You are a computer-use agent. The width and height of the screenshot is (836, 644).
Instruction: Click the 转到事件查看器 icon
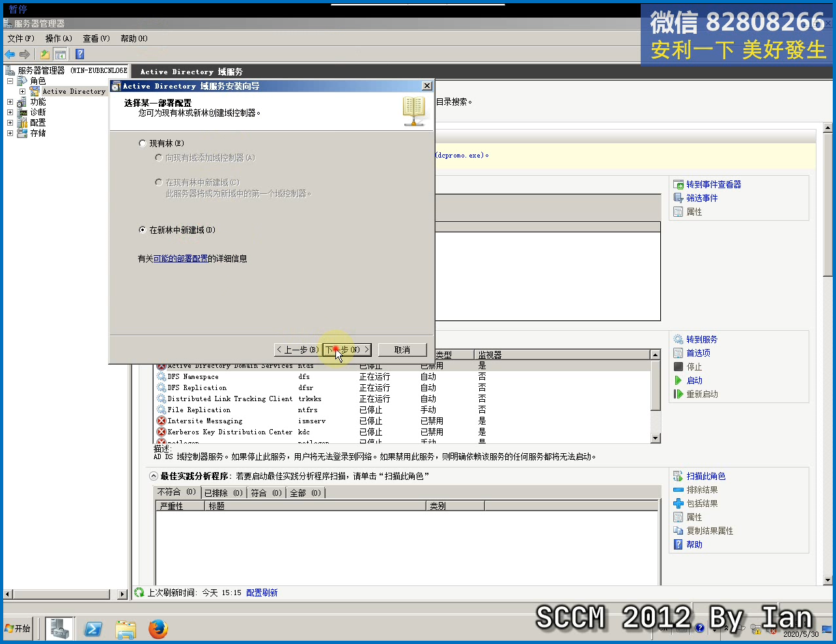pyautogui.click(x=678, y=184)
